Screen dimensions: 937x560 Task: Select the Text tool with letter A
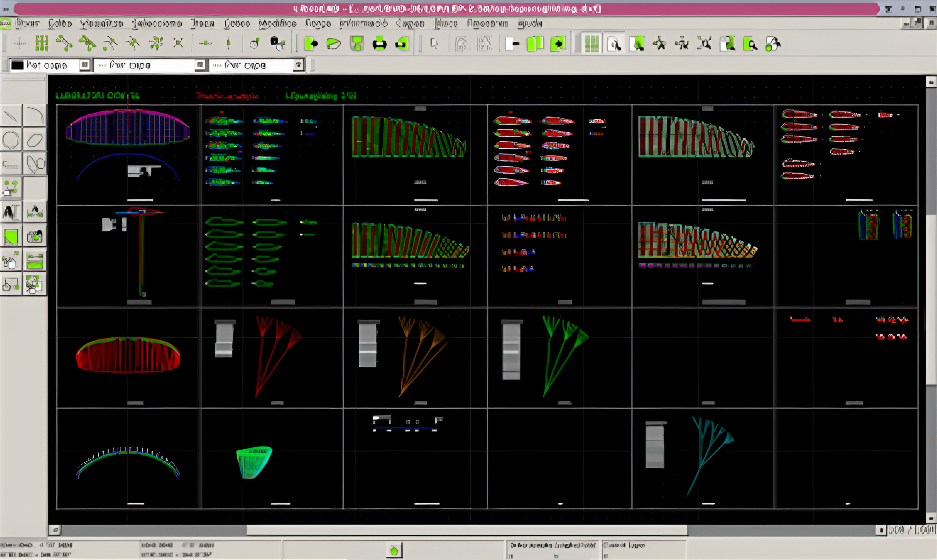coord(11,212)
